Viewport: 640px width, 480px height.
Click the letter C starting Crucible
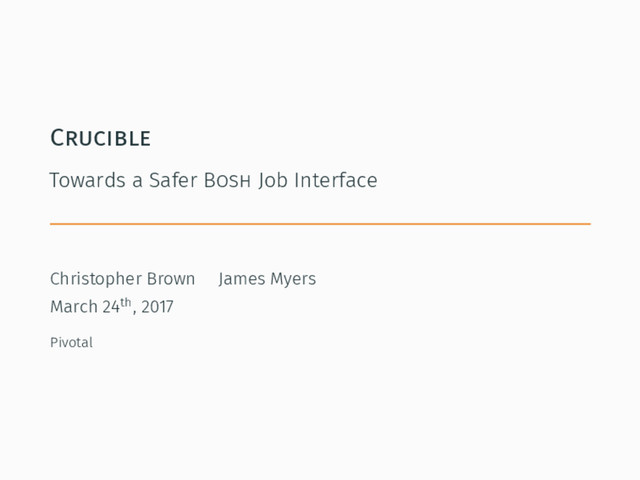click(57, 137)
